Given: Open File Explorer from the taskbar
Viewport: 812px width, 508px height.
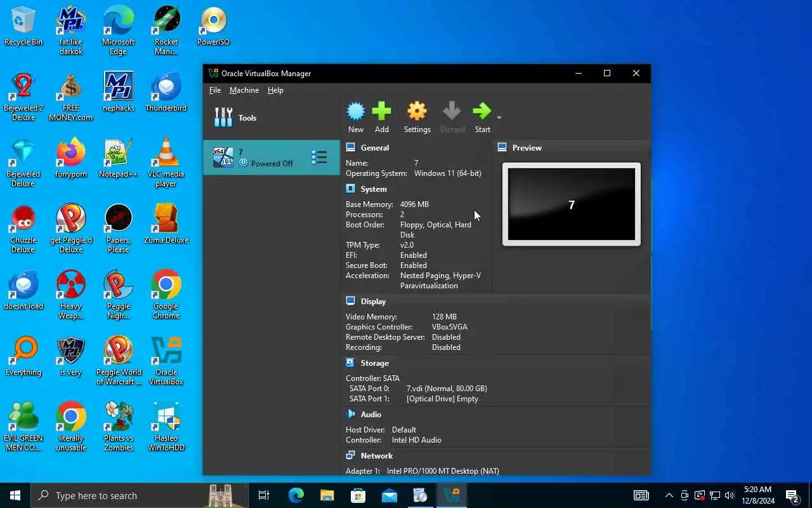Looking at the screenshot, I should [x=327, y=495].
